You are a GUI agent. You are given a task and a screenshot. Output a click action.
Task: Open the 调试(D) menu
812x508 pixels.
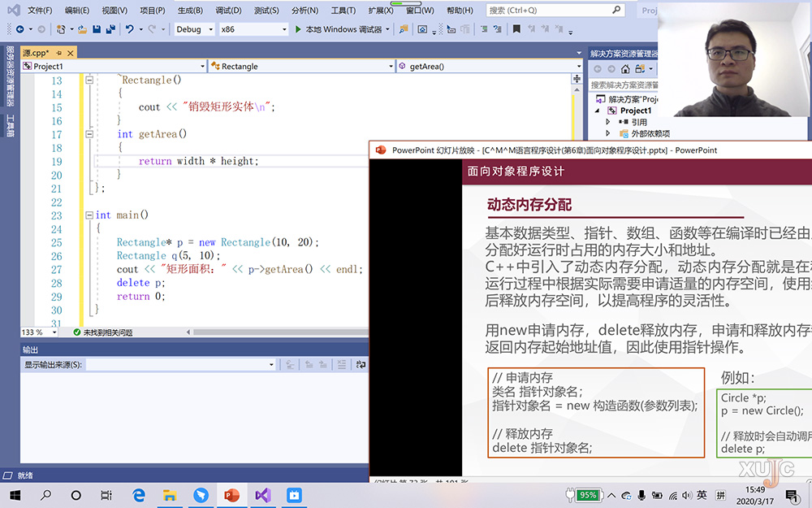(228, 11)
